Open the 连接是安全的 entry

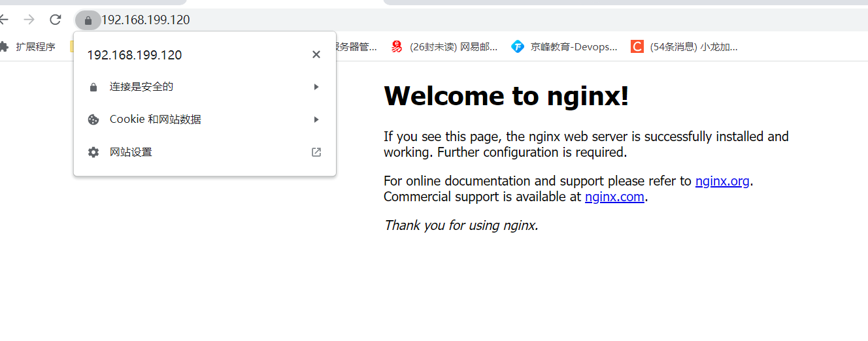pyautogui.click(x=205, y=87)
